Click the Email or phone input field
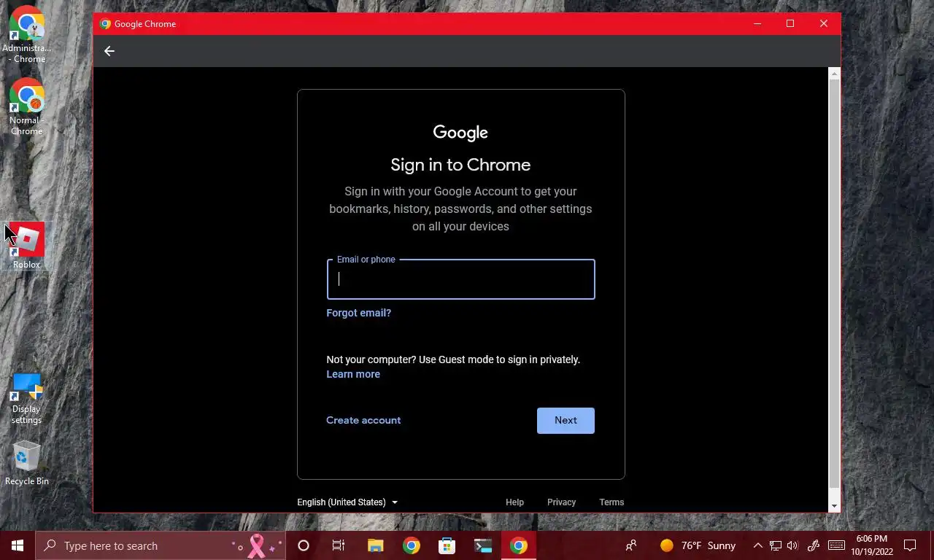The height and width of the screenshot is (560, 934). click(x=461, y=279)
